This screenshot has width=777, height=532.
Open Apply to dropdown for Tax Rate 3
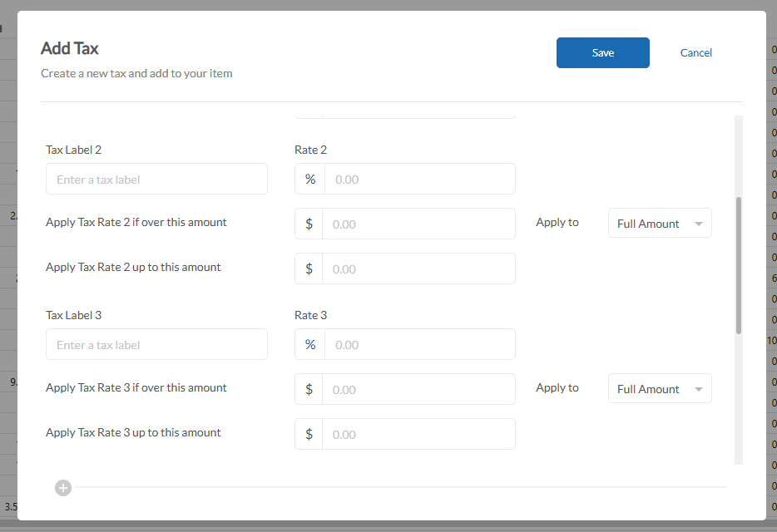click(x=660, y=389)
